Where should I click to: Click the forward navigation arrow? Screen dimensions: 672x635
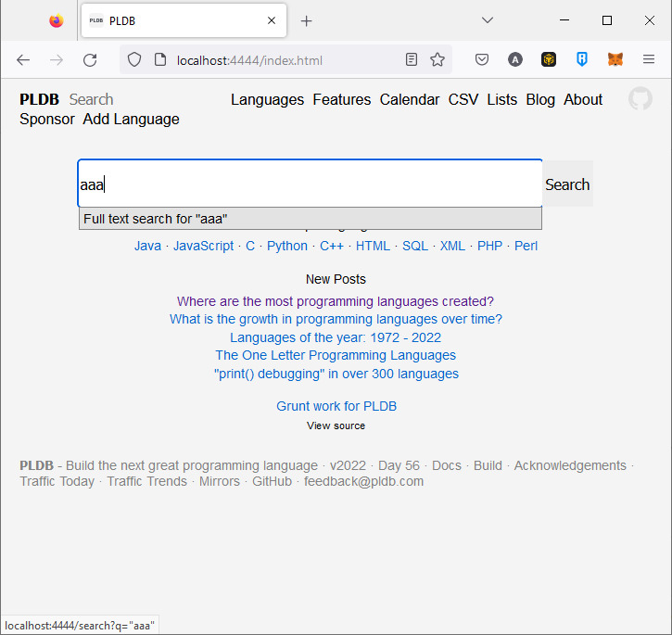(57, 60)
